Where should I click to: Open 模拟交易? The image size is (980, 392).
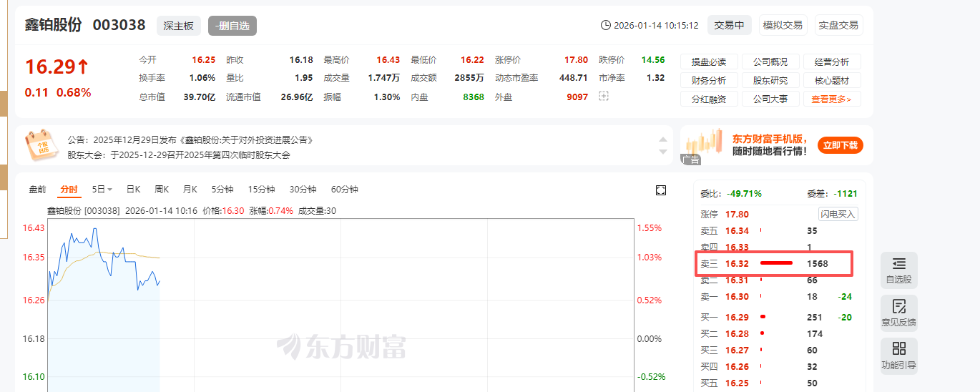click(x=783, y=25)
